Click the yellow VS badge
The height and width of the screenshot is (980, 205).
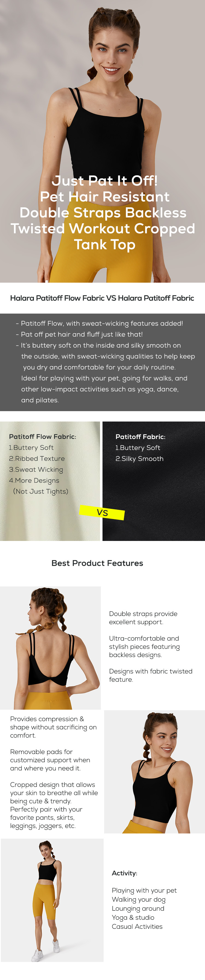[x=102, y=512]
